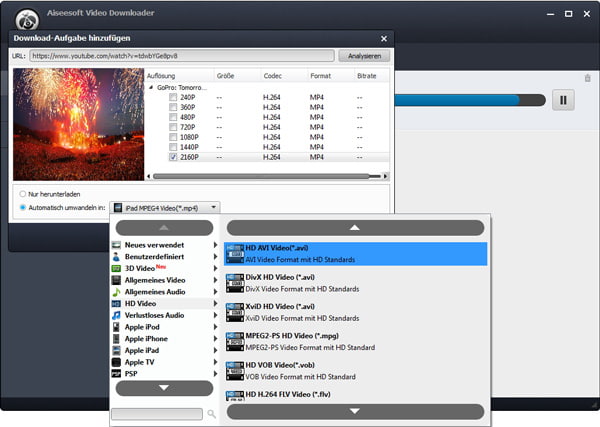Click the Verlustloses Audio music icon
Screen dimensions: 600x427
point(116,315)
